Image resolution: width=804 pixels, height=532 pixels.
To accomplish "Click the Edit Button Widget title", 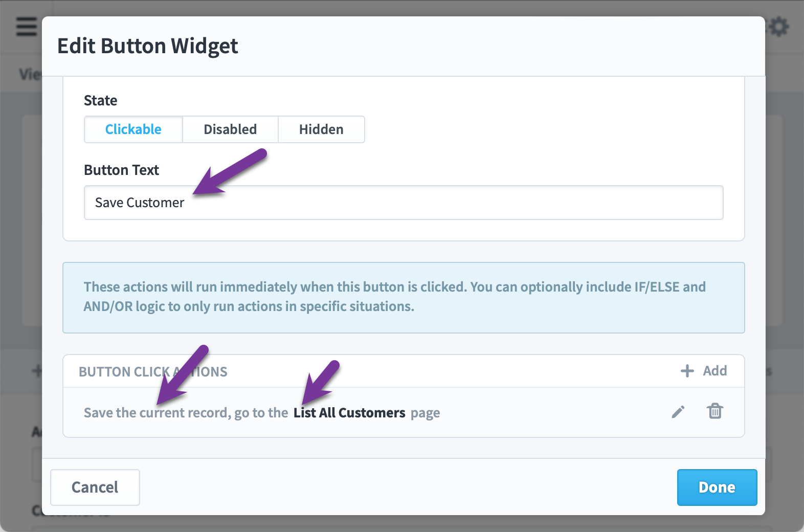I will tap(147, 46).
